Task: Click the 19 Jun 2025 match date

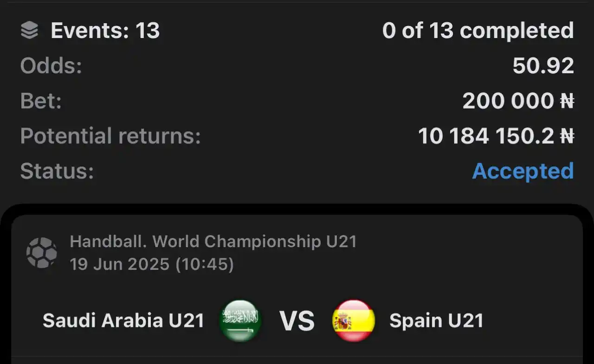Action: [x=152, y=264]
